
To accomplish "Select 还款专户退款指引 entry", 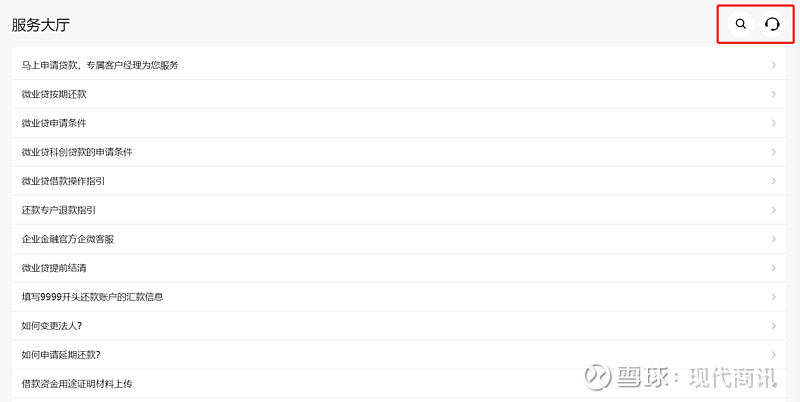I will coord(398,210).
